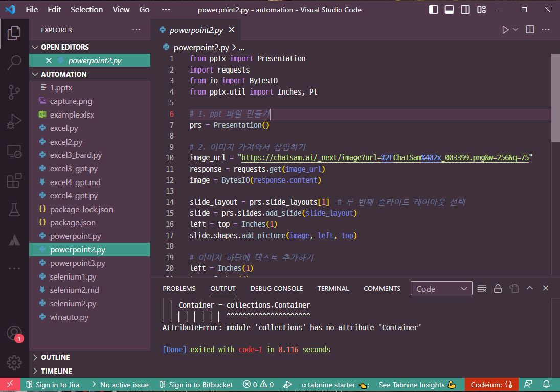Open winauto.py in the file tree
Screen dimensions: 560x392
[x=69, y=317]
